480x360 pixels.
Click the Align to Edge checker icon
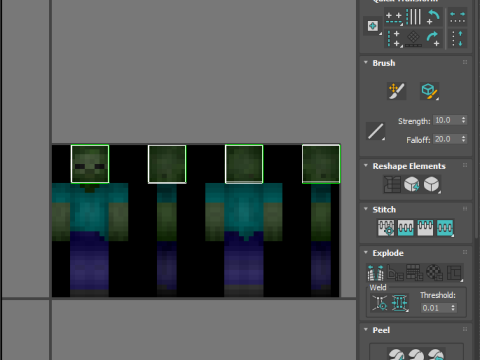[x=414, y=39]
